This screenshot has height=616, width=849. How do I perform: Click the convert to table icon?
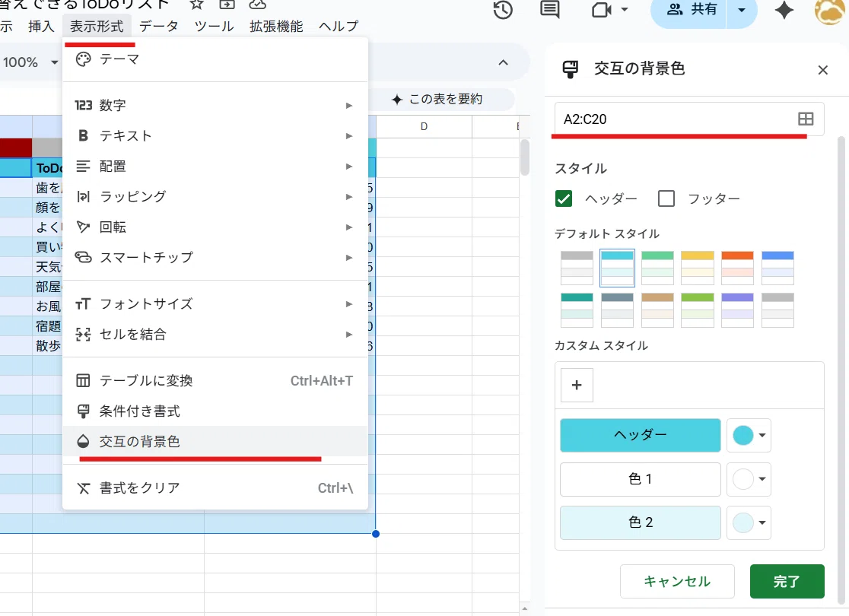click(83, 380)
